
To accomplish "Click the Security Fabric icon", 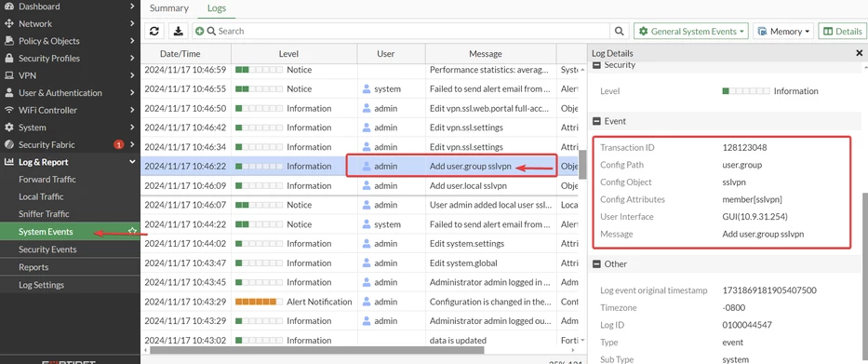I will pyautogui.click(x=9, y=144).
